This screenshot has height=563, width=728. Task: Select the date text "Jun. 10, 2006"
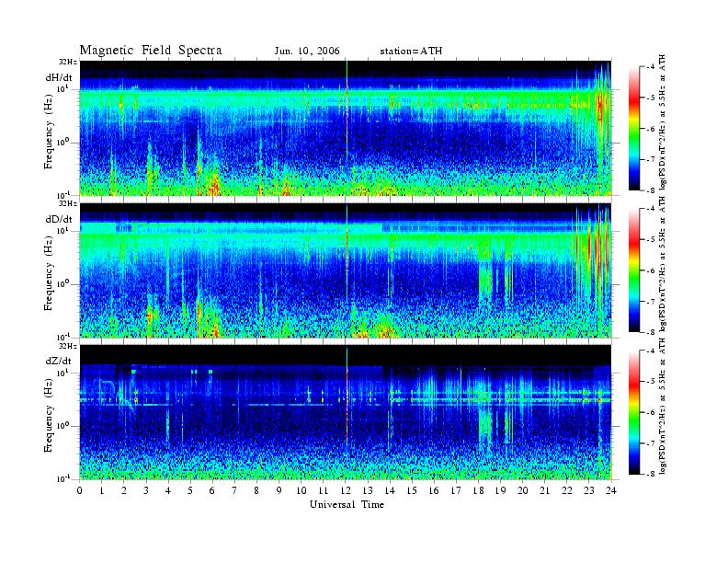pyautogui.click(x=307, y=52)
